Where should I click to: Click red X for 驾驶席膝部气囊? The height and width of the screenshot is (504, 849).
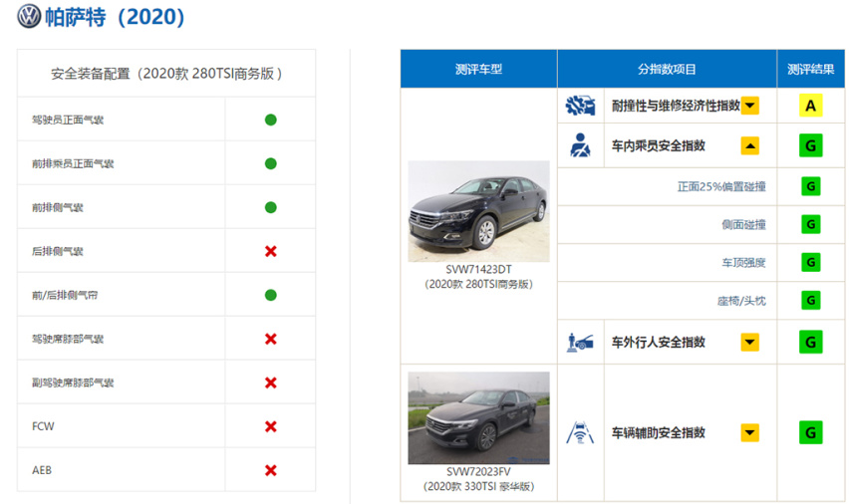click(x=271, y=339)
